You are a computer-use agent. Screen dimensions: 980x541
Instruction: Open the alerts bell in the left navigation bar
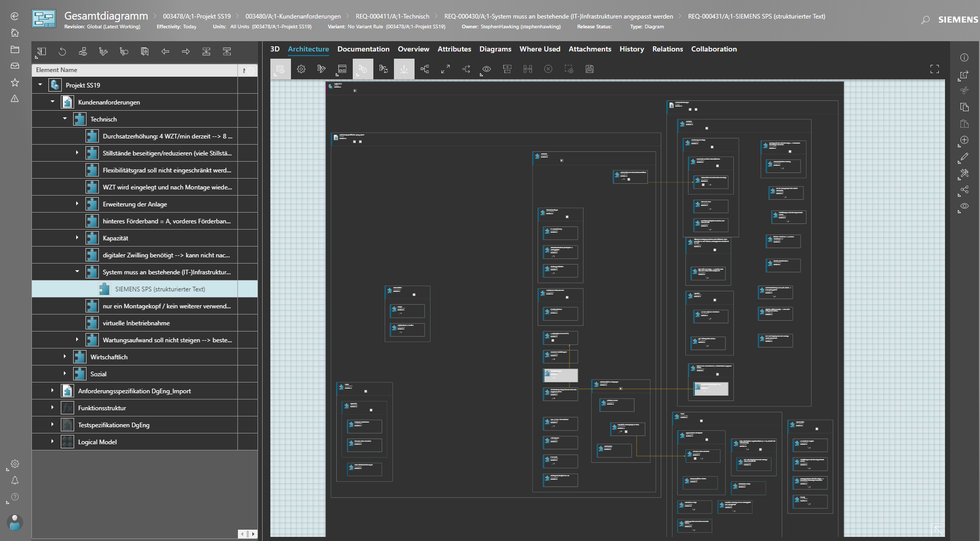(x=15, y=480)
